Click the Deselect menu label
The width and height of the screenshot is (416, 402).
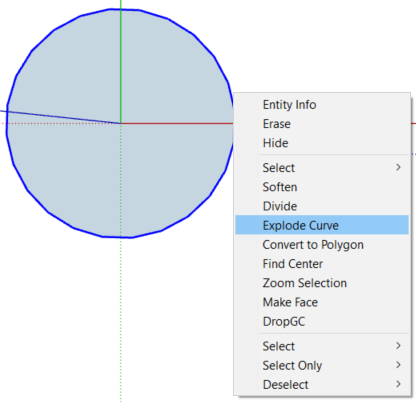click(285, 385)
